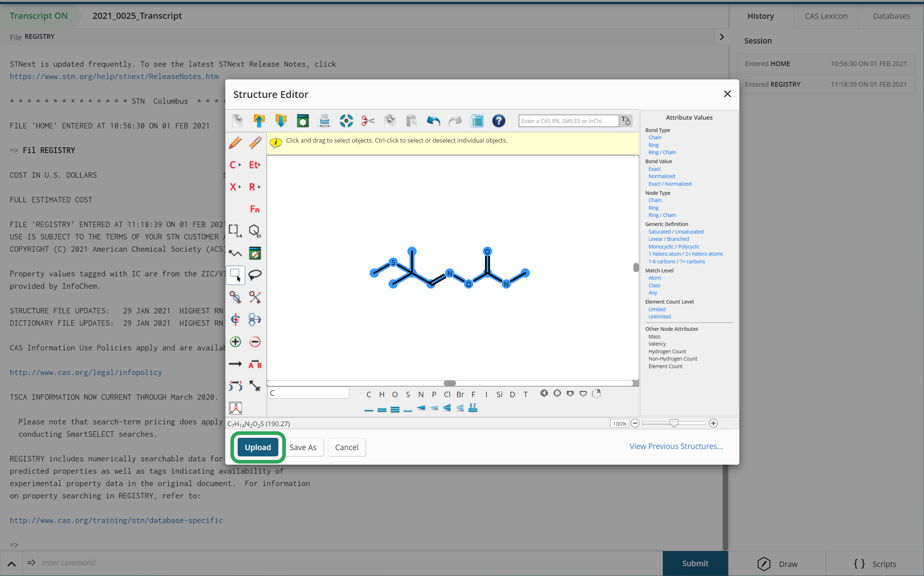Select the atom mapping tool

(235, 386)
